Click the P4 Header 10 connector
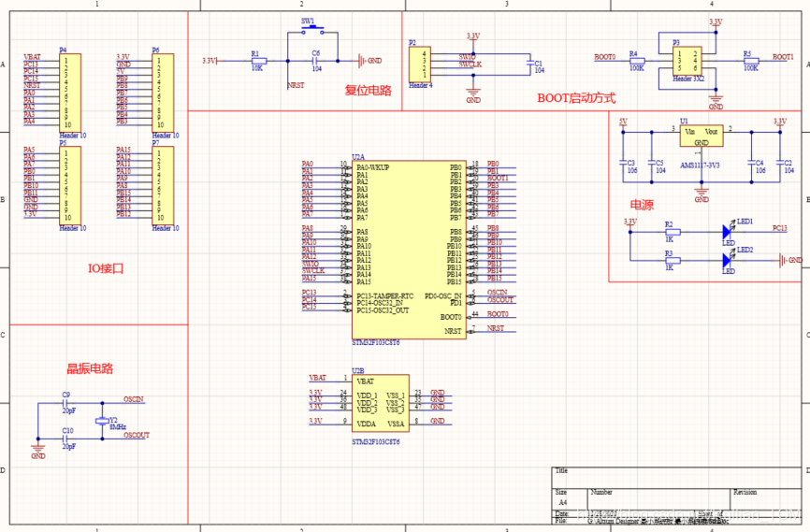Image resolution: width=810 pixels, height=532 pixels. [x=70, y=93]
